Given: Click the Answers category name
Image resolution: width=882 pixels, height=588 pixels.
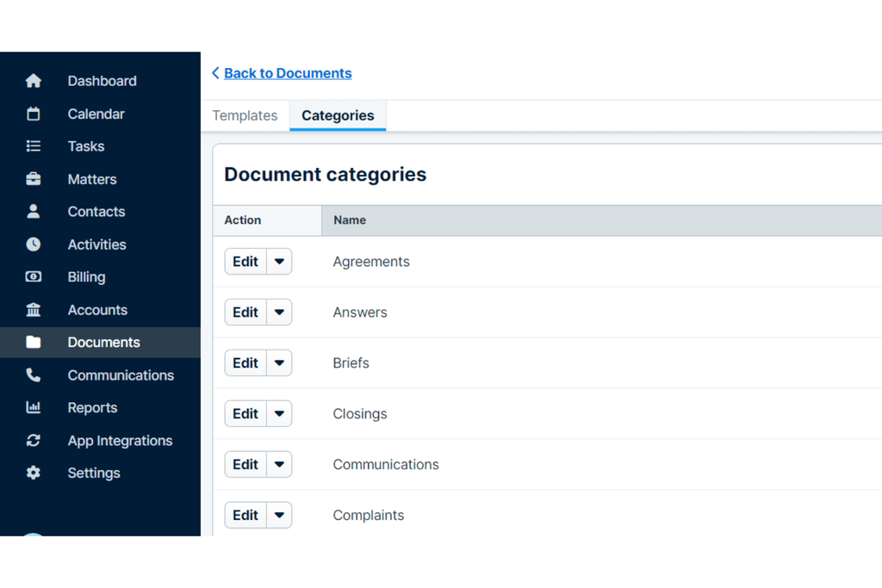Looking at the screenshot, I should [x=360, y=313].
